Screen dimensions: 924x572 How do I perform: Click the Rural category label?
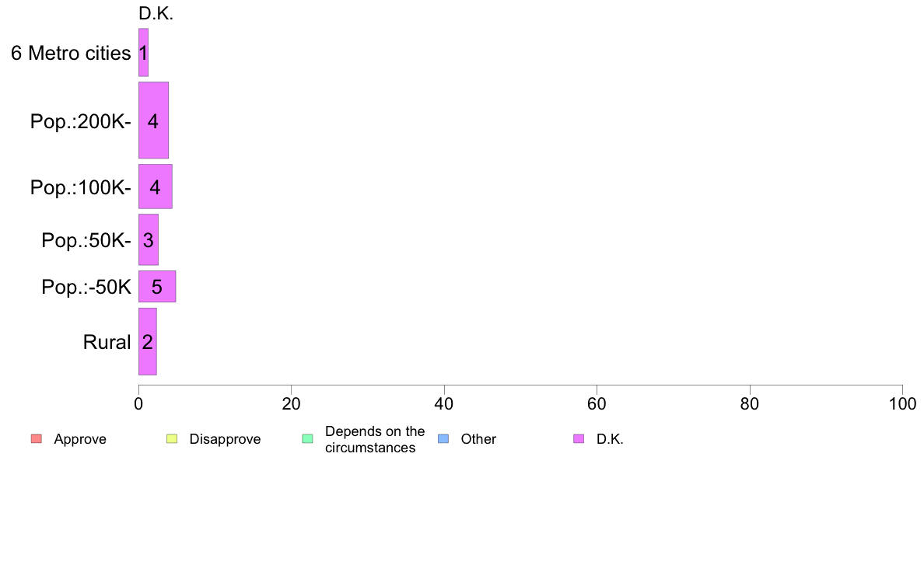[x=107, y=342]
